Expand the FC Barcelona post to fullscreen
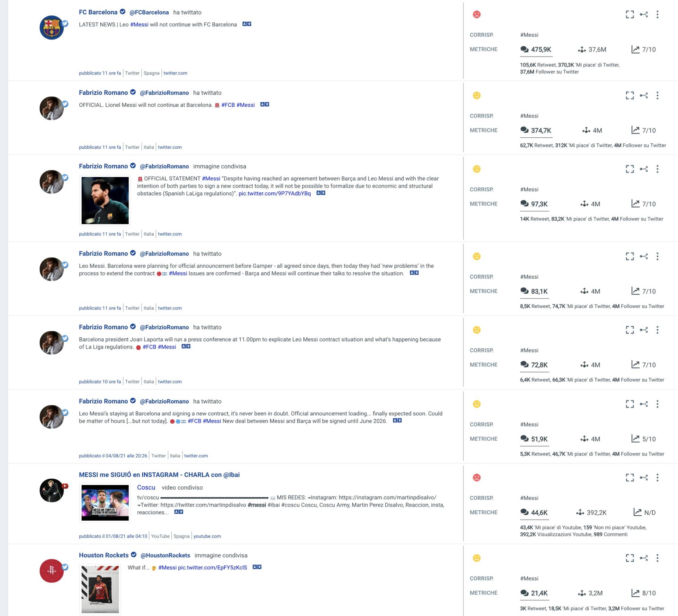The width and height of the screenshot is (678, 616). coord(630,14)
